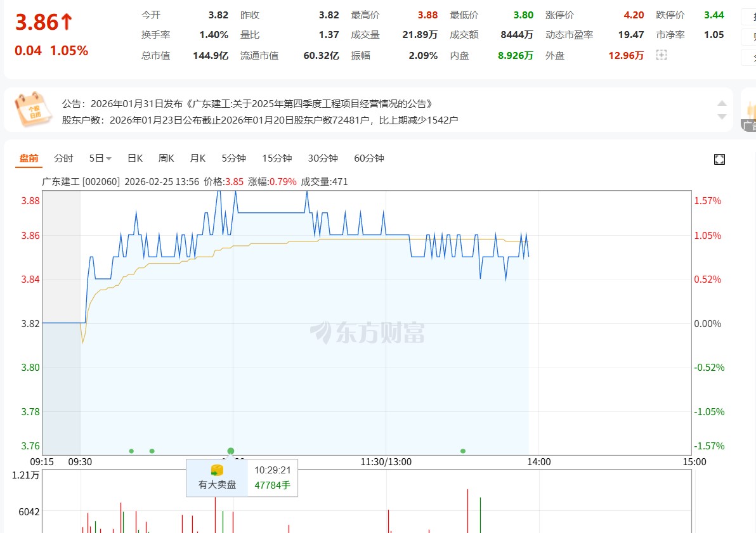
Task: Switch to 日K chart
Action: (135, 158)
